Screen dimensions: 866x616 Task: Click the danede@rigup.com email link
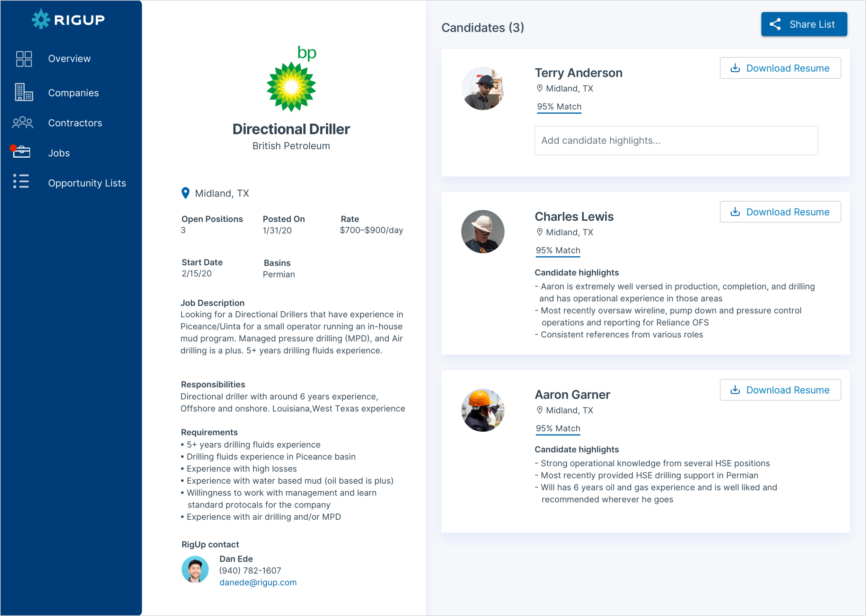click(x=258, y=582)
